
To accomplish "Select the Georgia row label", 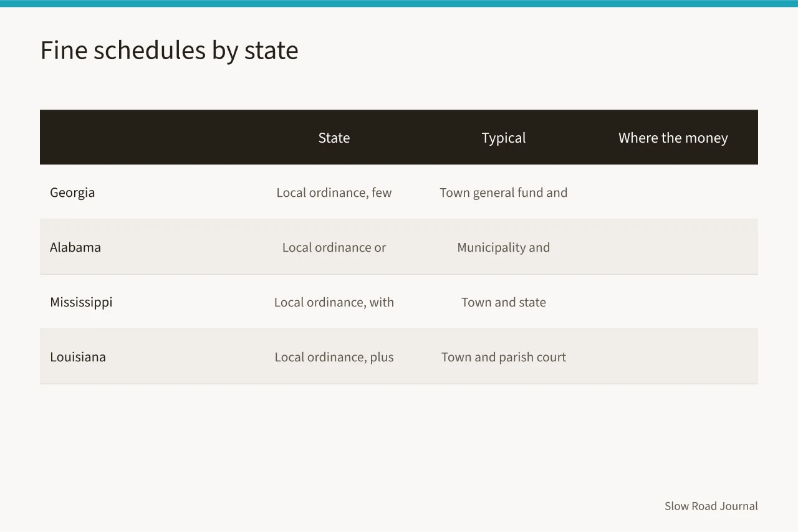I will tap(72, 192).
